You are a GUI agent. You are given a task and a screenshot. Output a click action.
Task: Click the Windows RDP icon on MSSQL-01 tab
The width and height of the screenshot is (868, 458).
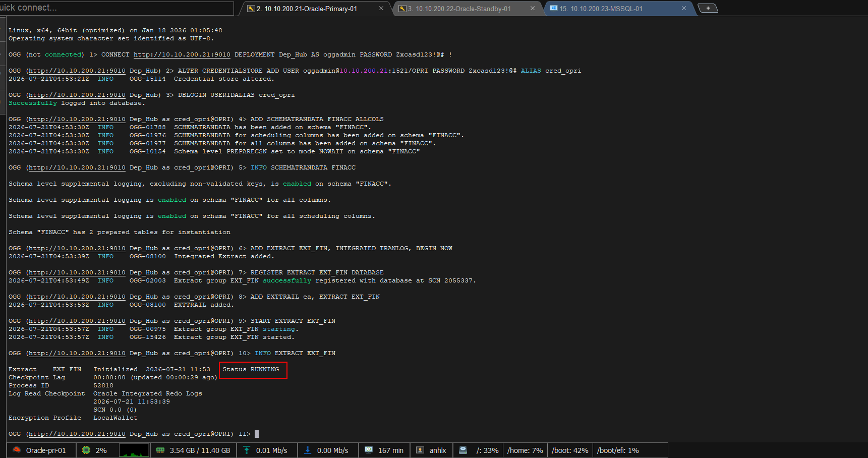tap(553, 8)
